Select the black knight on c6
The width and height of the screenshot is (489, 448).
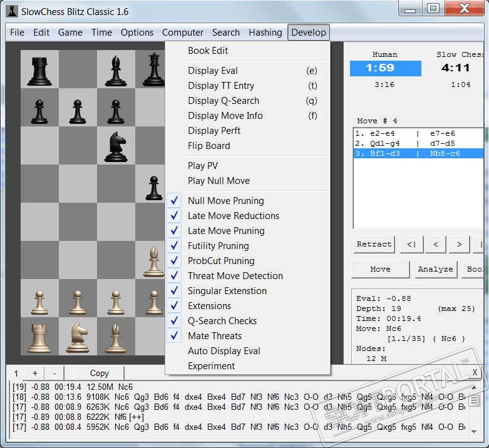(116, 146)
